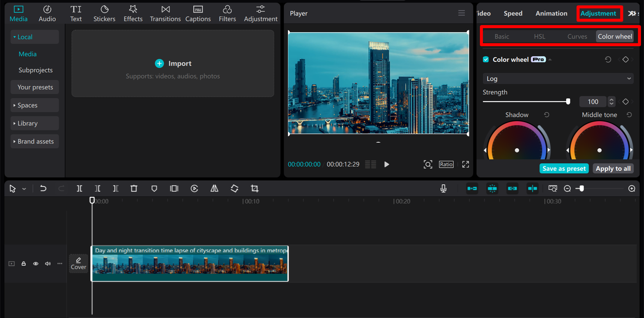Click the timeline zoom-to-fit ruler icon
The width and height of the screenshot is (644, 318).
click(x=552, y=188)
